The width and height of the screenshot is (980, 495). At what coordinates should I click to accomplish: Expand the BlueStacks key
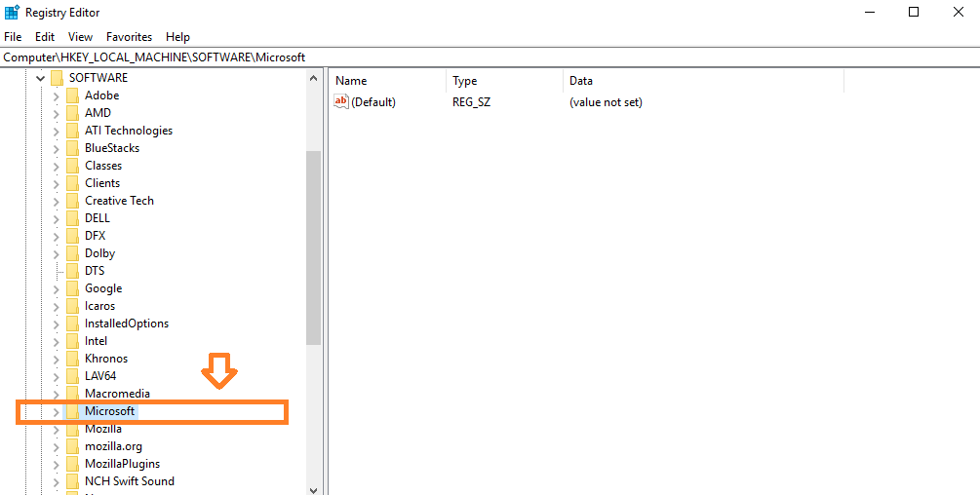pyautogui.click(x=57, y=148)
